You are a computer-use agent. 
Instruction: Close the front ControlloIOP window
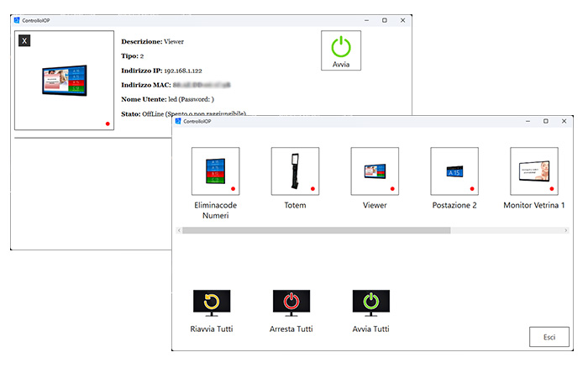coord(564,121)
